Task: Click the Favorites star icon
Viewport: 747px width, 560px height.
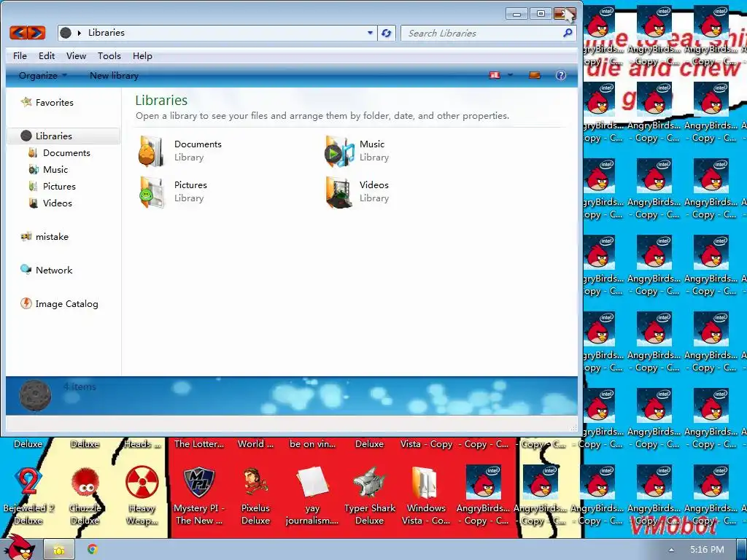Action: click(x=26, y=102)
